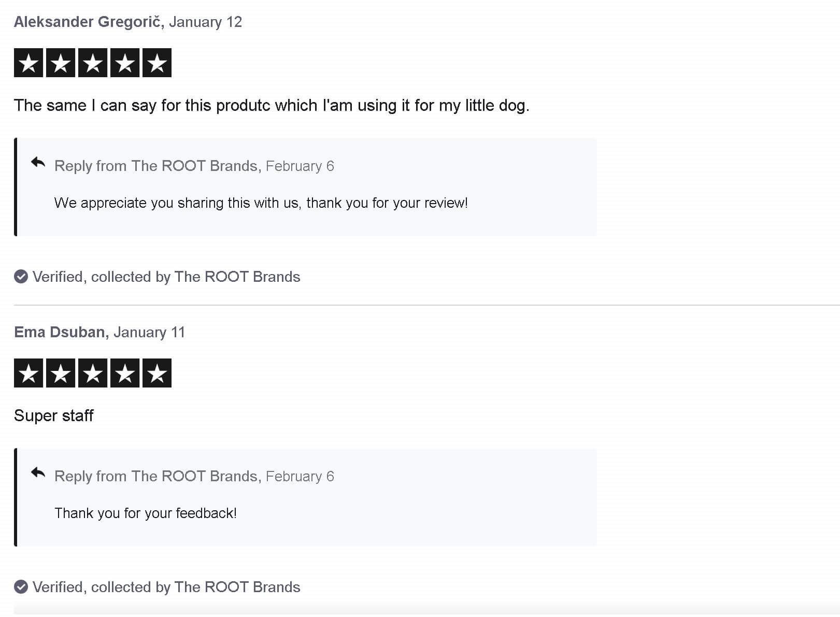Click fifth star of Aleksander Gregorič's rating
Image resolution: width=840 pixels, height=617 pixels.
pyautogui.click(x=156, y=63)
